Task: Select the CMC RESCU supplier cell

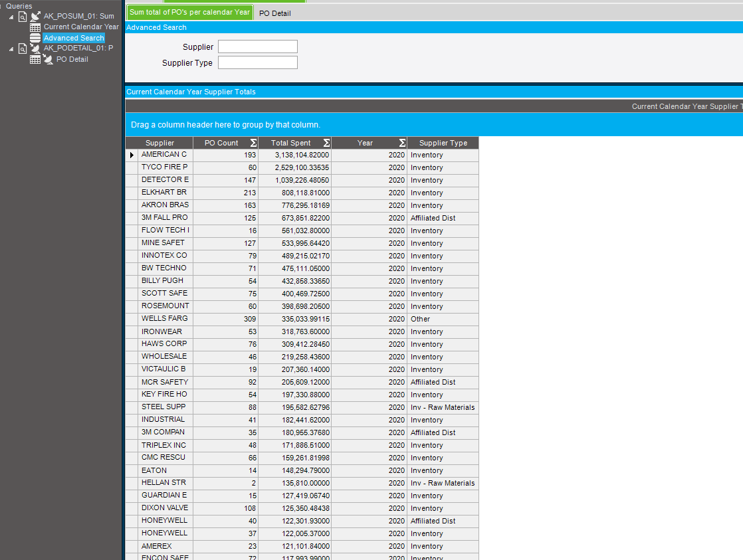Action: (x=165, y=458)
